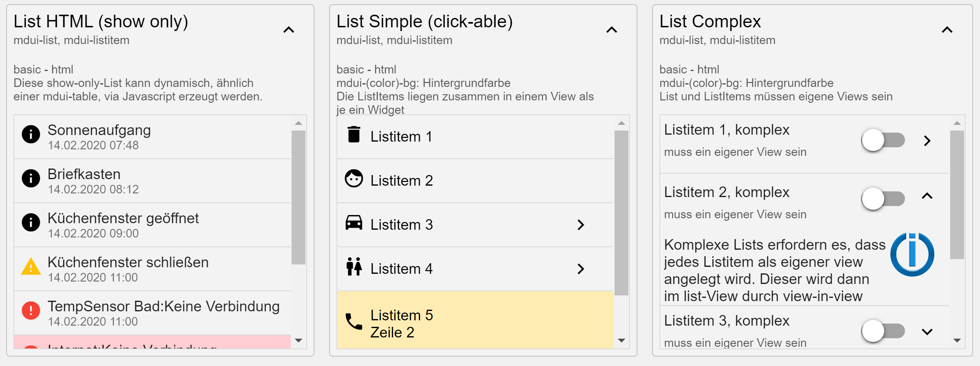The height and width of the screenshot is (366, 980).
Task: Select the Briefkasten list entry
Action: click(x=153, y=181)
